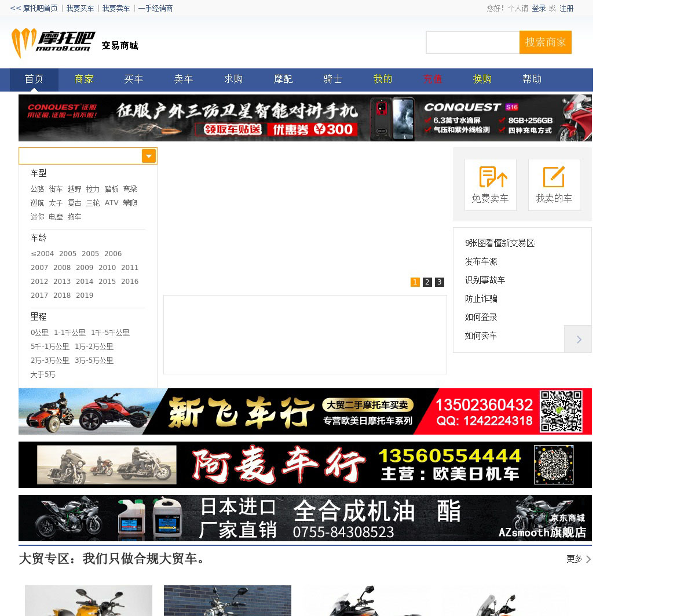695x616 pixels.
Task: Expand the 更多 chevron in 大贸专区
Action: tap(588, 559)
